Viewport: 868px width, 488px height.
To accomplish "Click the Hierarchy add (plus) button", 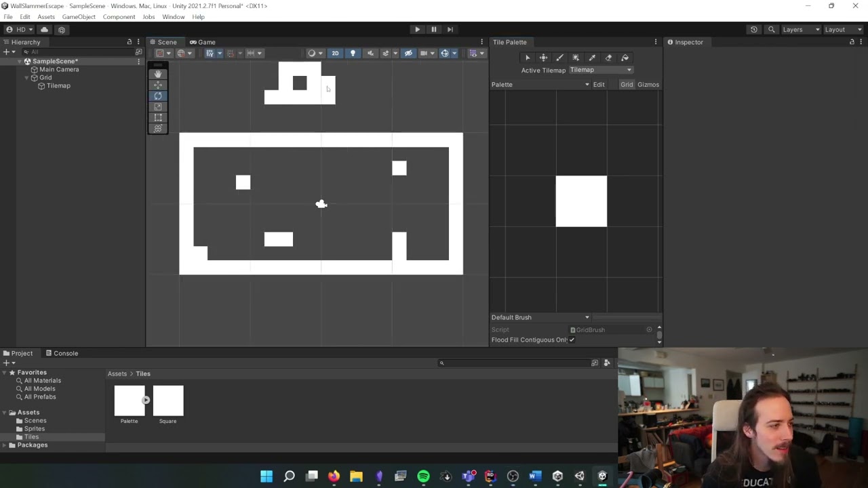I will [x=8, y=52].
